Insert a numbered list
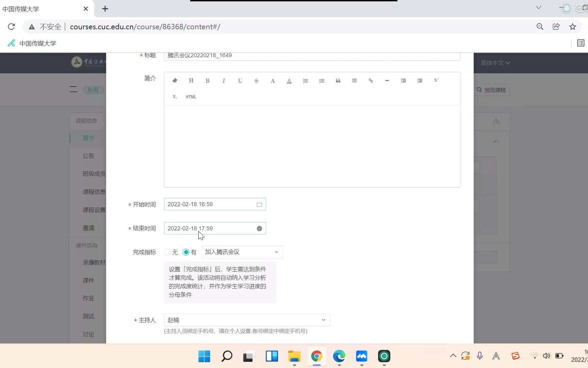Image resolution: width=588 pixels, height=368 pixels. coord(306,81)
